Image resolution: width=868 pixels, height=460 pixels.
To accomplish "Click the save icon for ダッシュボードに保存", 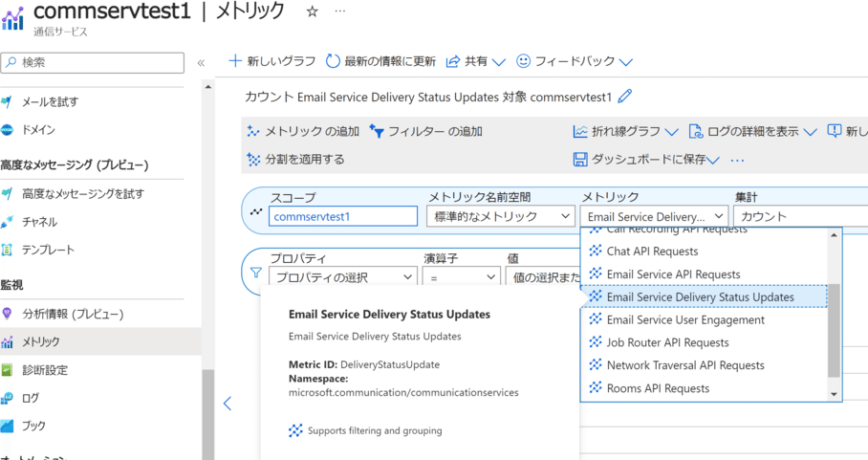I will [580, 160].
